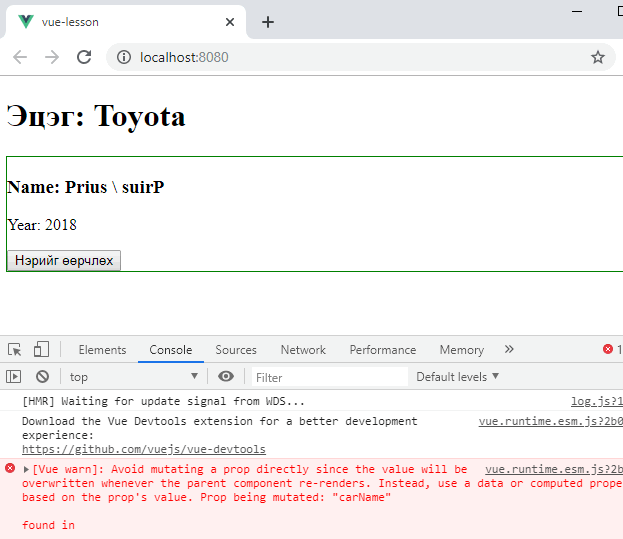Open vue.runtime.esm.js link beside Devtools message
623x539 pixels.
click(551, 421)
